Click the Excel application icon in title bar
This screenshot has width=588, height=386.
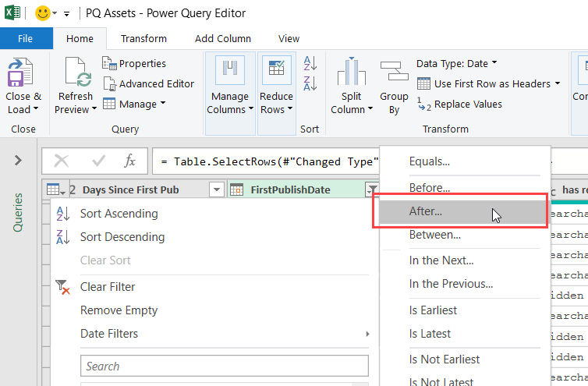point(12,12)
